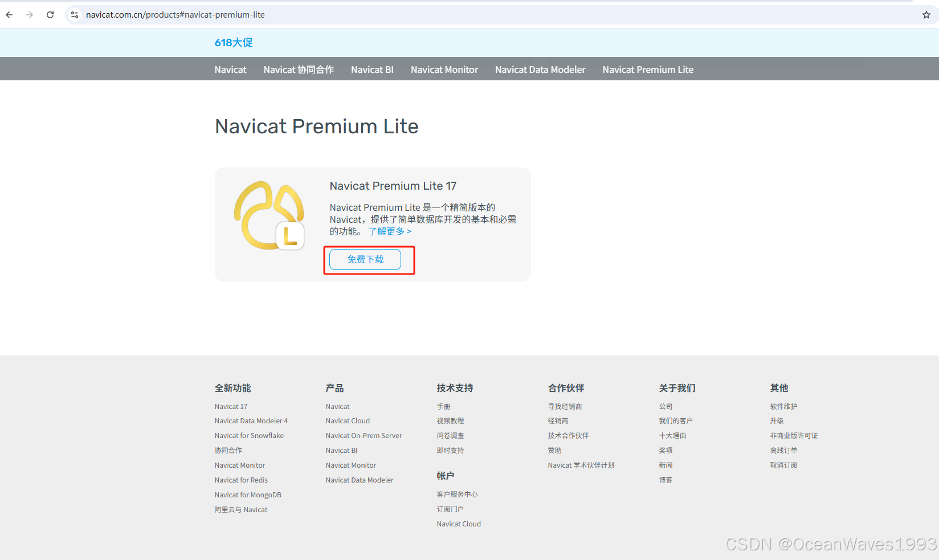
Task: Click the 技术支持 footer heading
Action: 455,388
